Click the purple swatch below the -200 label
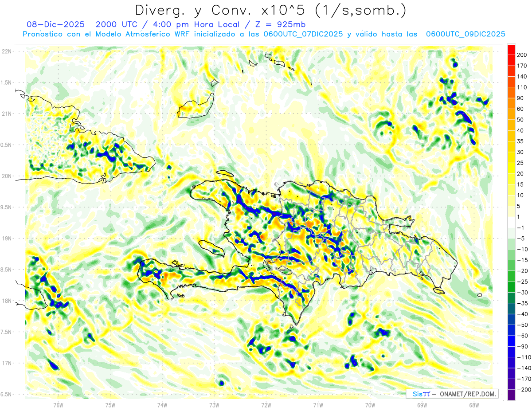532x411 pixels. (511, 395)
